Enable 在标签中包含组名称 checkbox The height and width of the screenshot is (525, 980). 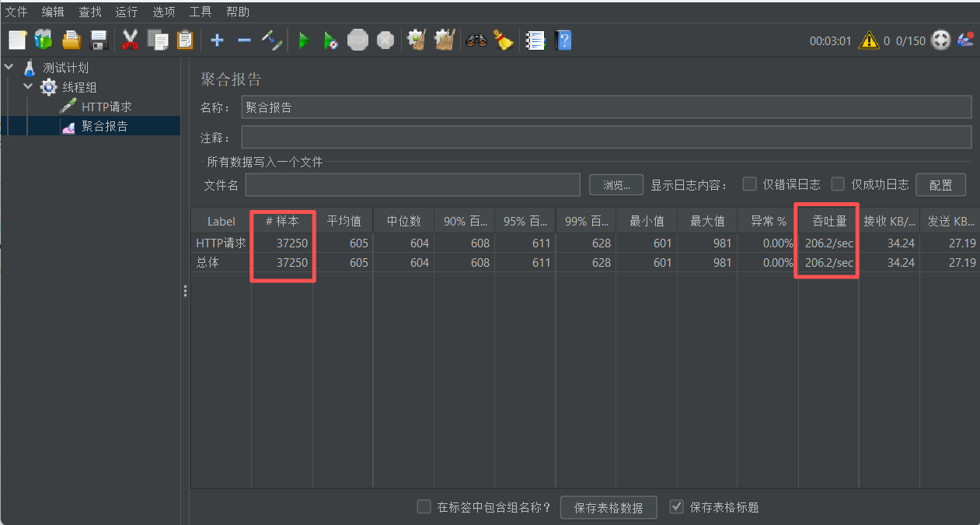424,506
